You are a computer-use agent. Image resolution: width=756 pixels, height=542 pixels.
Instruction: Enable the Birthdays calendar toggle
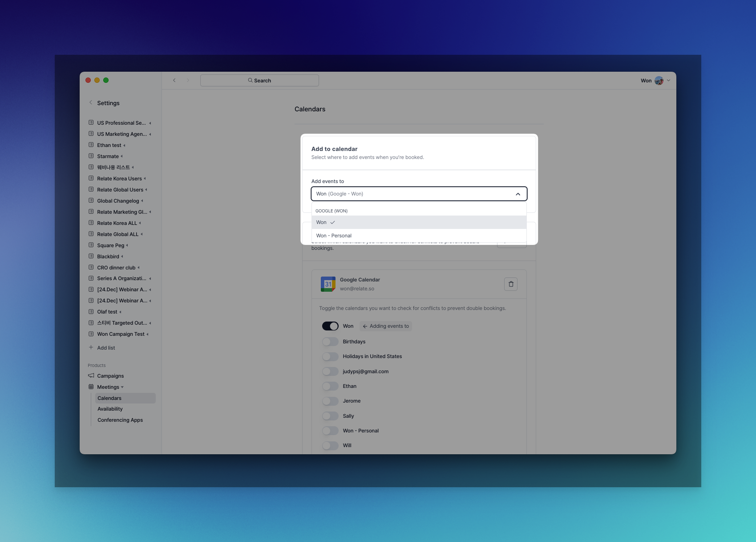pyautogui.click(x=330, y=342)
